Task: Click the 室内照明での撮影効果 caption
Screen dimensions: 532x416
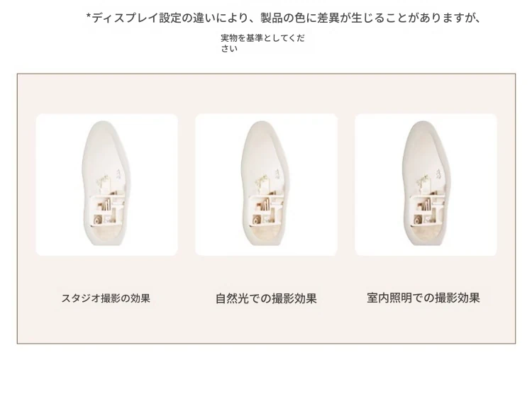Action: [x=423, y=298]
